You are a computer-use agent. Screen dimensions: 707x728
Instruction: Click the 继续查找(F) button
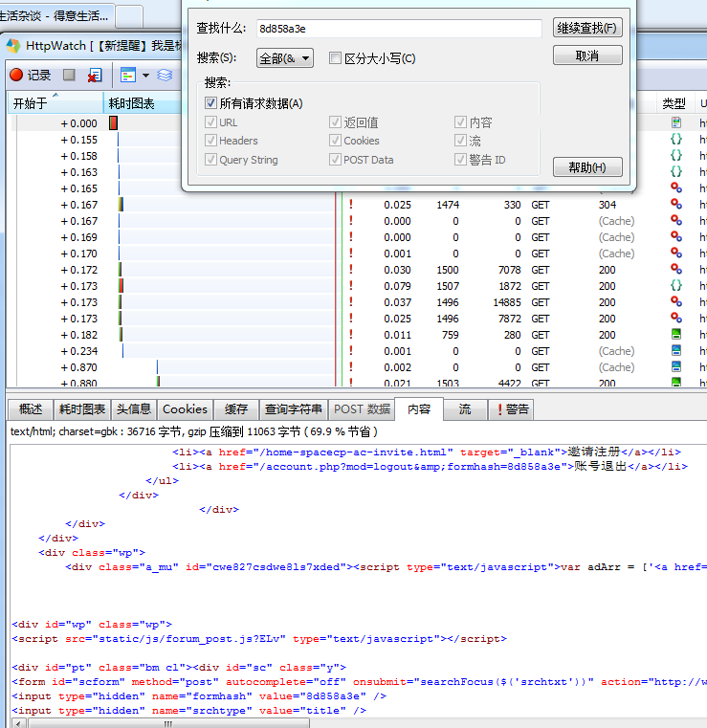point(587,29)
